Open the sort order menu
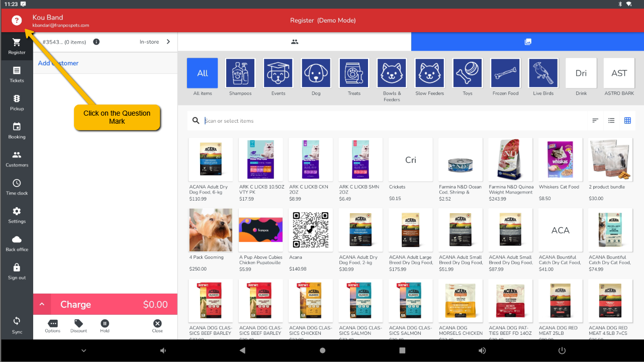644x362 pixels. (595, 121)
